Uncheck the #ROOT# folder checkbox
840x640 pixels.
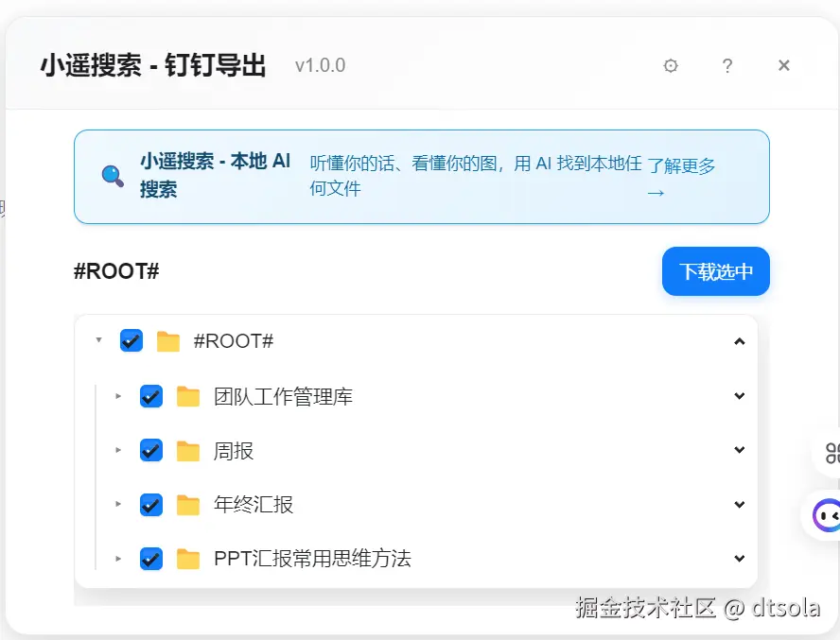pyautogui.click(x=131, y=340)
